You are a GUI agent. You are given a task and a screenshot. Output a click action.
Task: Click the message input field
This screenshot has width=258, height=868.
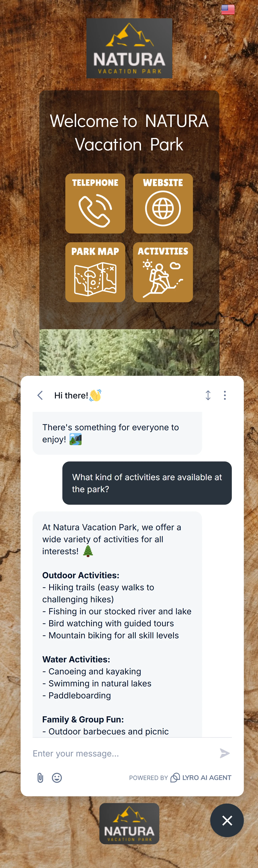pos(123,753)
